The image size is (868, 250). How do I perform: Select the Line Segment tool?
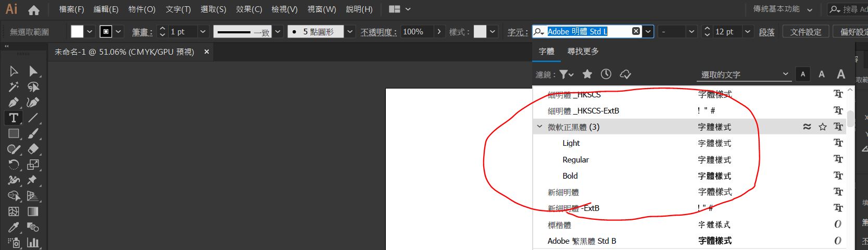point(33,118)
